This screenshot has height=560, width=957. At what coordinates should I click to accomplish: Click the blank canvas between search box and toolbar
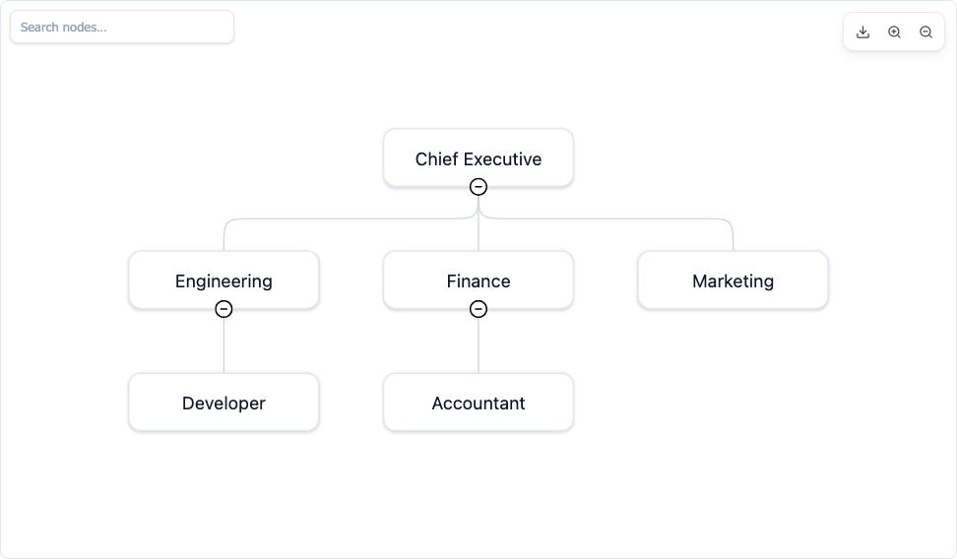pos(538,30)
